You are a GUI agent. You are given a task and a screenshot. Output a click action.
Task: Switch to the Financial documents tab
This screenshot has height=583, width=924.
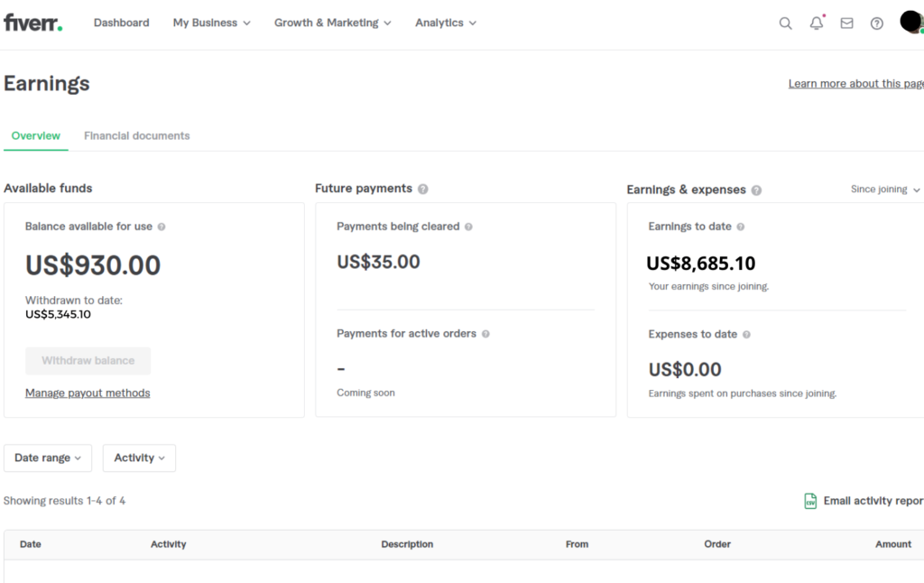[136, 136]
